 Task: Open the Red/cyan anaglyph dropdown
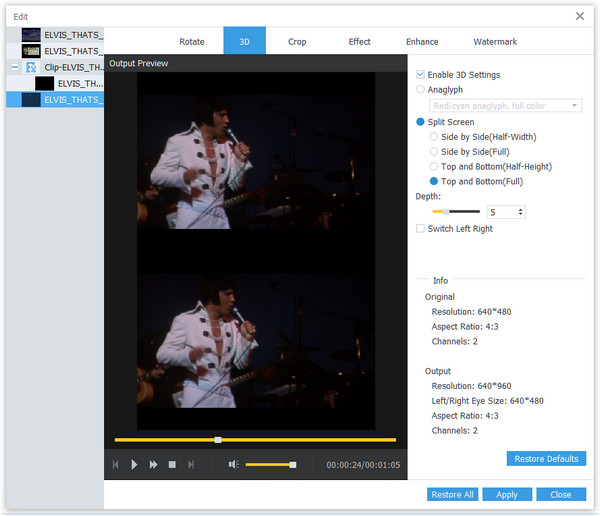click(x=505, y=106)
